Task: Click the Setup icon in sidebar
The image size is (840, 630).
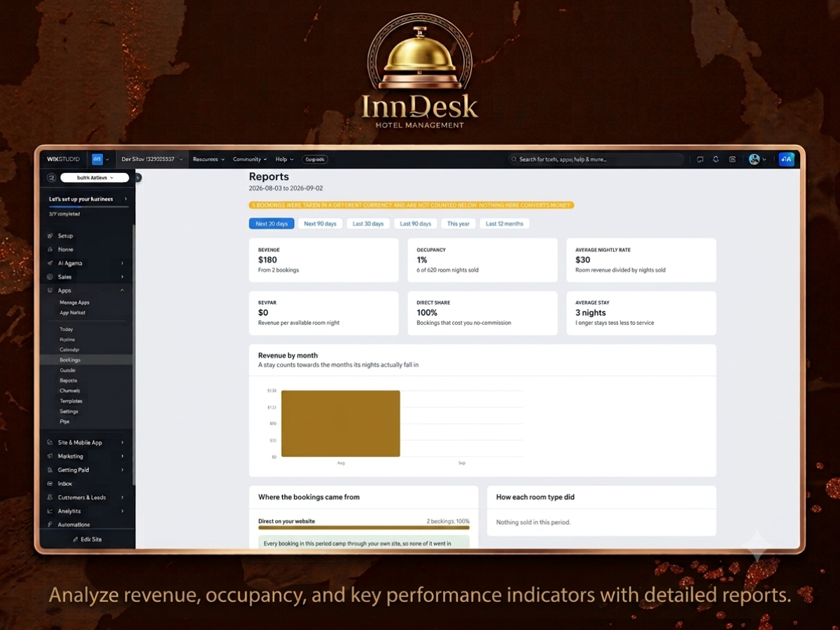Action: 50,236
